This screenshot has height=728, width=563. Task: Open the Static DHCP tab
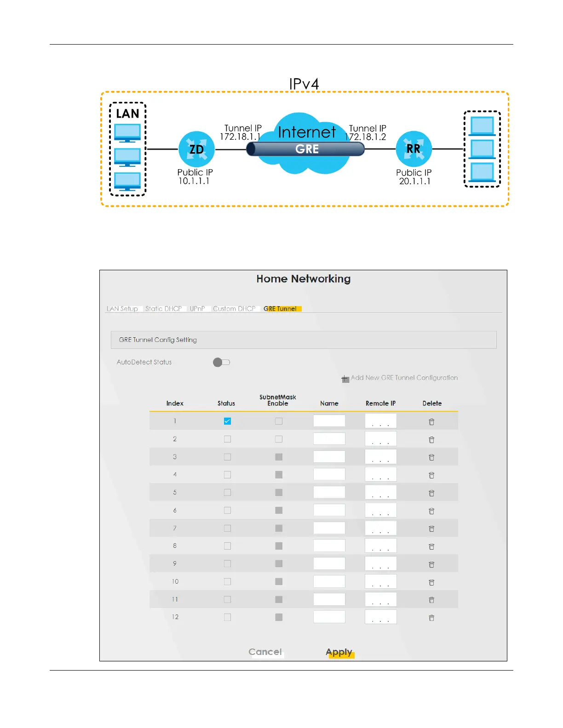[x=164, y=309]
